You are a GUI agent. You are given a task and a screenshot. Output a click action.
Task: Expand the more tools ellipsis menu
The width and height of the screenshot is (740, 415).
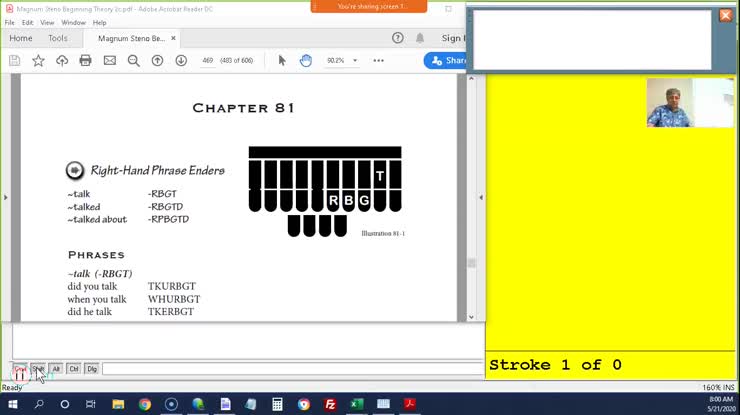pos(378,60)
